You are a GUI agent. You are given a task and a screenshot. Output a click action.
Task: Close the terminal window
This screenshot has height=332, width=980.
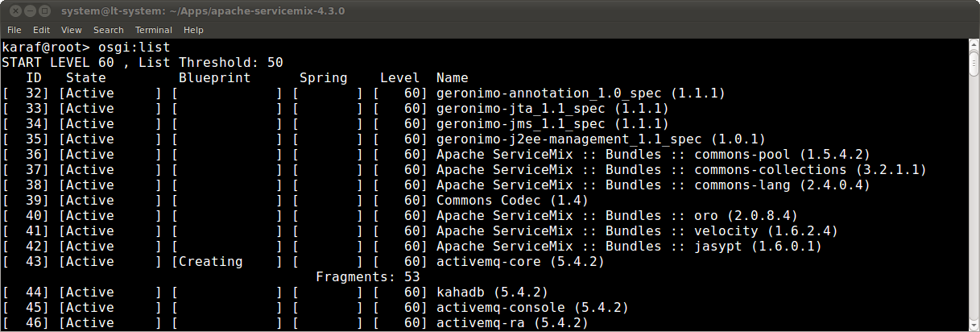tap(12, 11)
